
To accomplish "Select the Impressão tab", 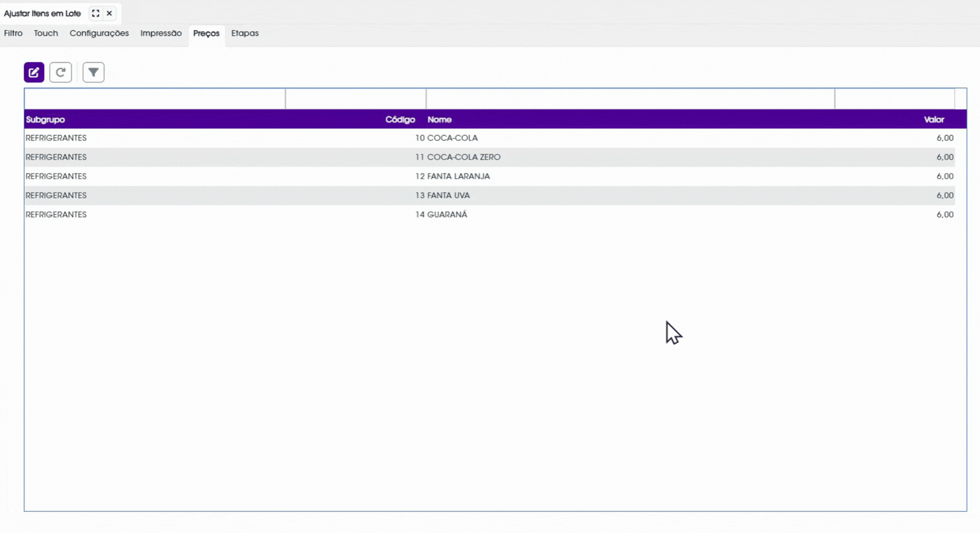I will pos(161,33).
